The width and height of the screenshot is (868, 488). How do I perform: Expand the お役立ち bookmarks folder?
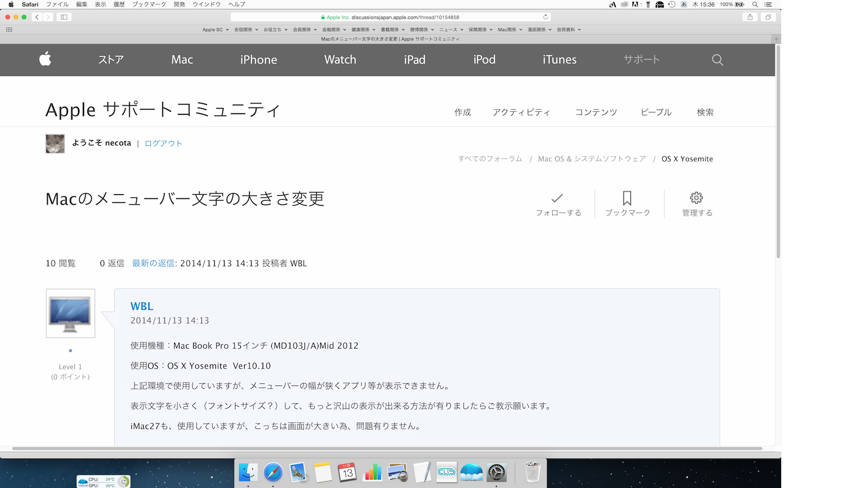pos(275,30)
